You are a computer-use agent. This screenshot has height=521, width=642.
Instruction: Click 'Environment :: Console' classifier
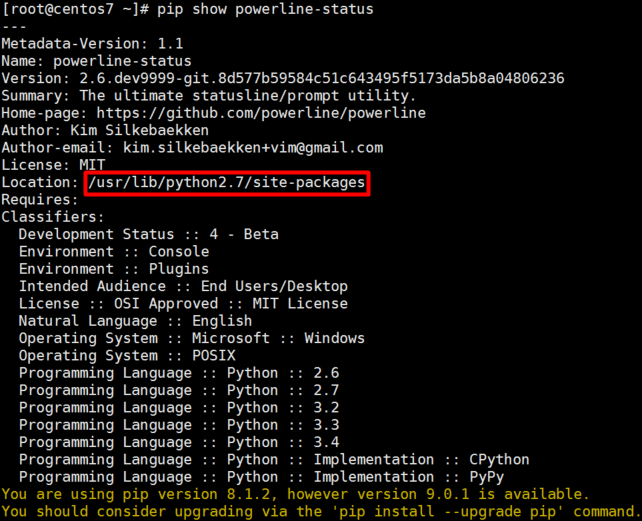[114, 251]
